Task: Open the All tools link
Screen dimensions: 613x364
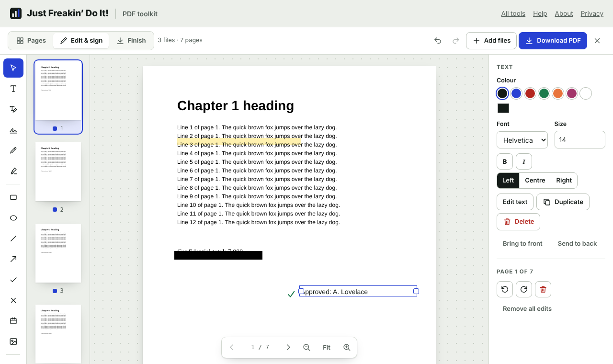Action: [x=513, y=13]
